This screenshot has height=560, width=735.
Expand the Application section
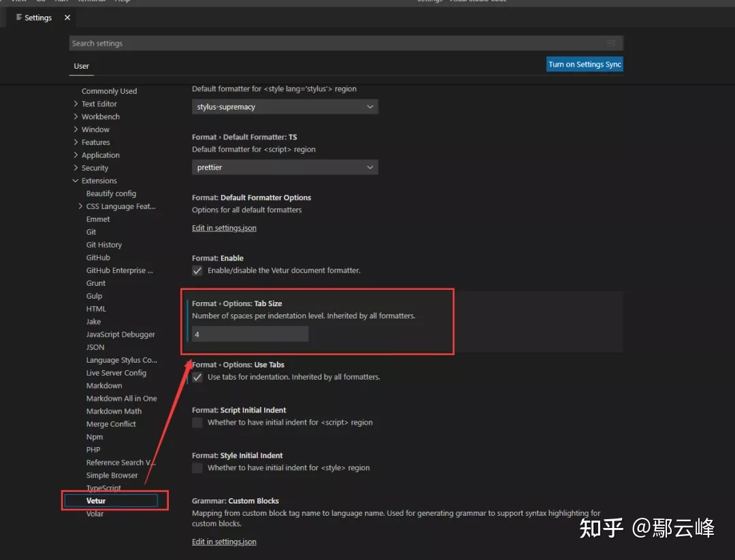click(x=76, y=154)
